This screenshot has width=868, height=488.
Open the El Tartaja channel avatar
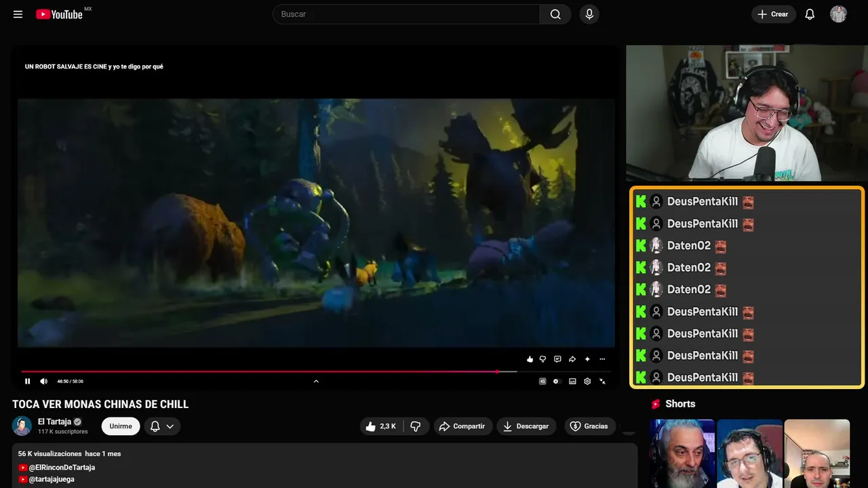point(22,426)
